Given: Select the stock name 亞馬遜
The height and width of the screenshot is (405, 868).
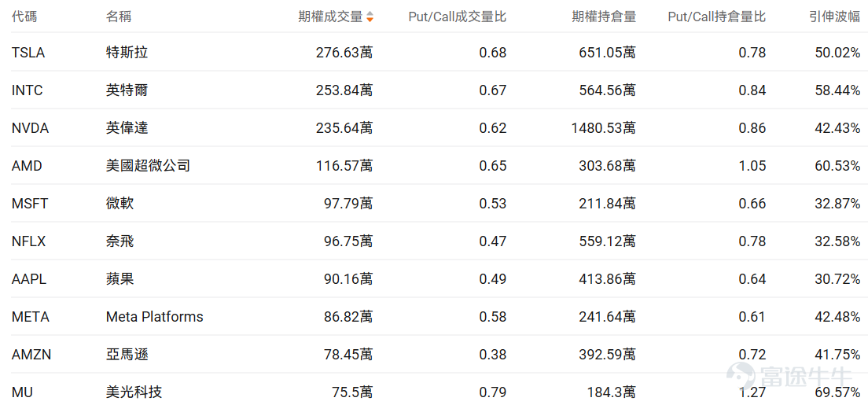Looking at the screenshot, I should [x=127, y=354].
